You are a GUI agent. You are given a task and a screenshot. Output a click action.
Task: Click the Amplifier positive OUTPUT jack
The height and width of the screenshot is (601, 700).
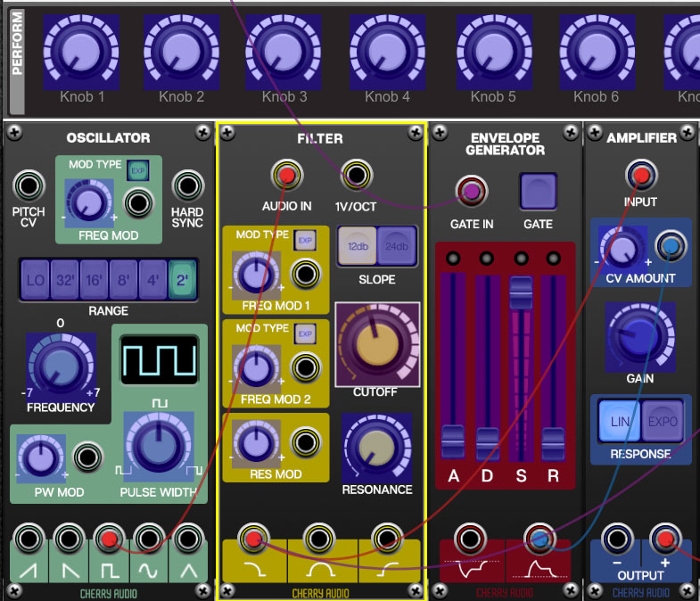click(665, 539)
